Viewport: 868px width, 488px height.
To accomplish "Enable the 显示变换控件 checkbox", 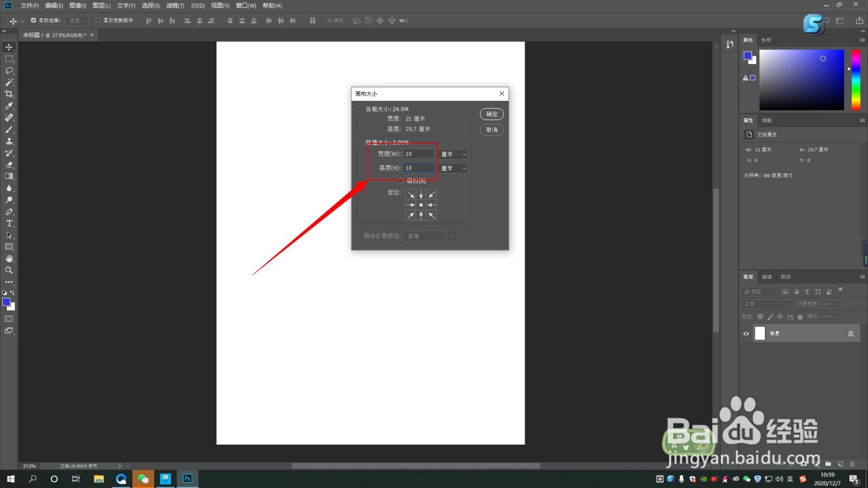I will pyautogui.click(x=98, y=21).
